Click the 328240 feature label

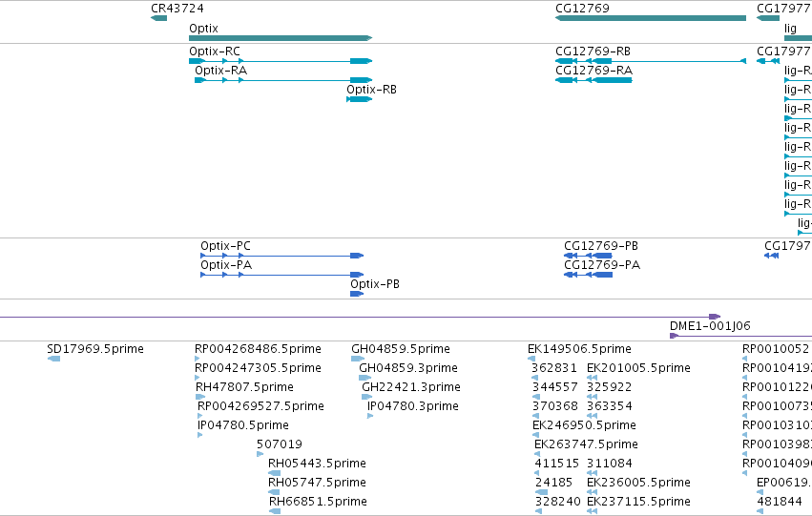pos(558,502)
